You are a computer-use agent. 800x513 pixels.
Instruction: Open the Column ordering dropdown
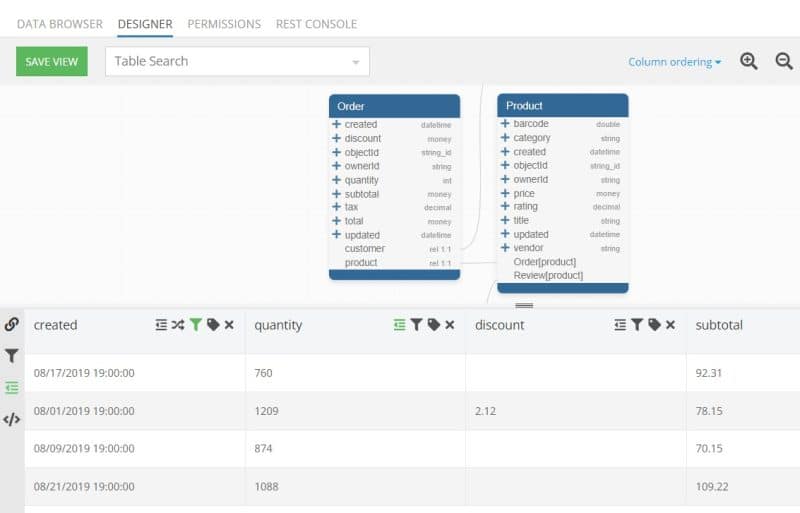point(674,62)
